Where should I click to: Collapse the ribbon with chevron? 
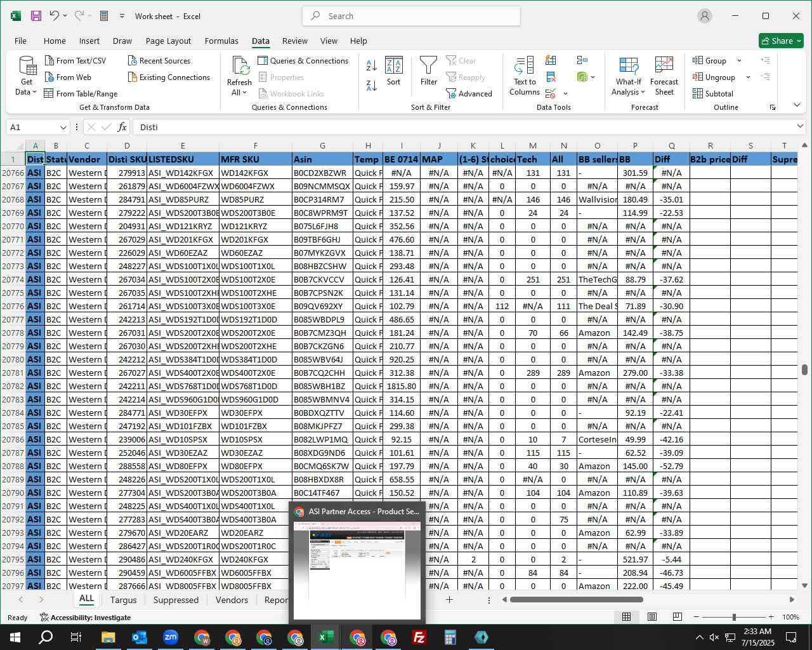[x=797, y=105]
